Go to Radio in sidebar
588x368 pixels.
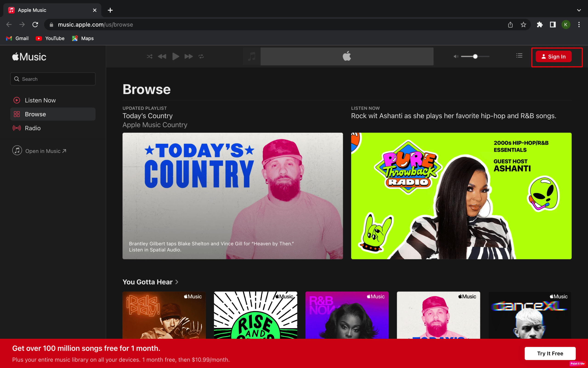53,128
